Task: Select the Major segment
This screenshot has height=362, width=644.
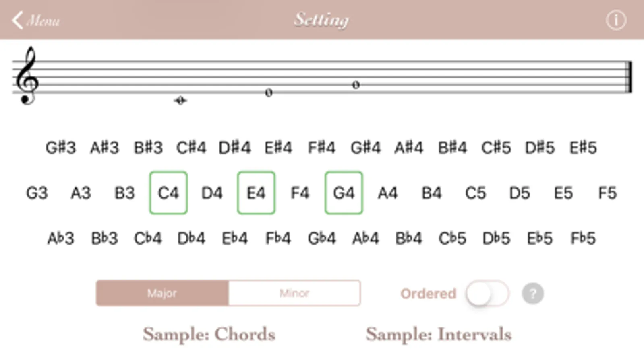Action: pyautogui.click(x=162, y=293)
